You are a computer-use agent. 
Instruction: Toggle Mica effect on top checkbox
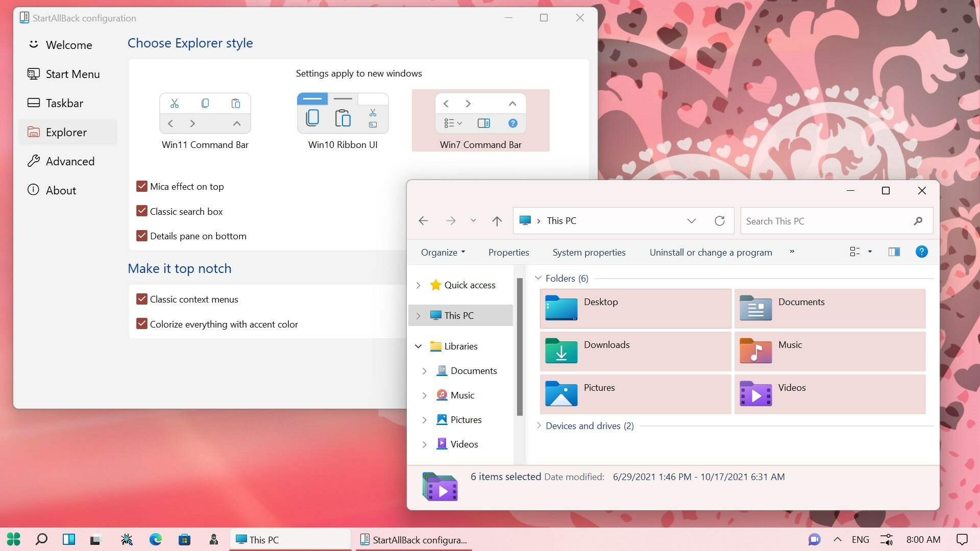click(141, 186)
